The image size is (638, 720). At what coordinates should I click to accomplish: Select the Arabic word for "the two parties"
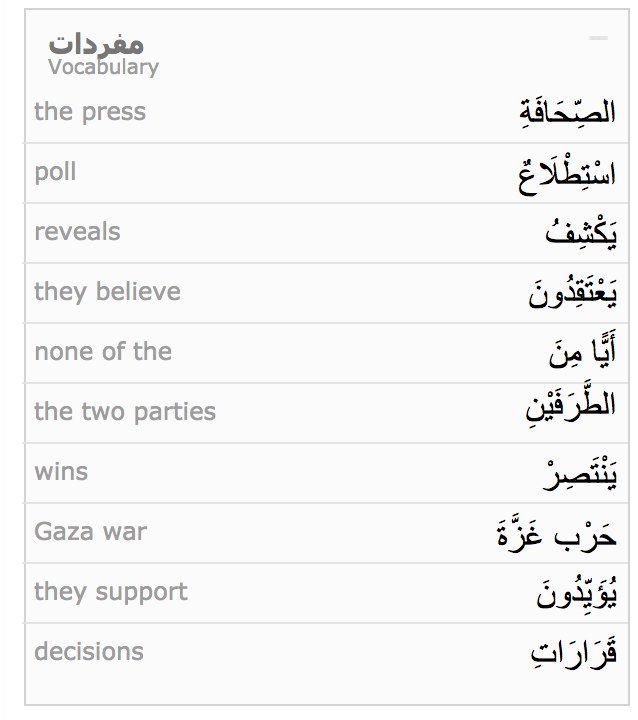[x=571, y=410]
